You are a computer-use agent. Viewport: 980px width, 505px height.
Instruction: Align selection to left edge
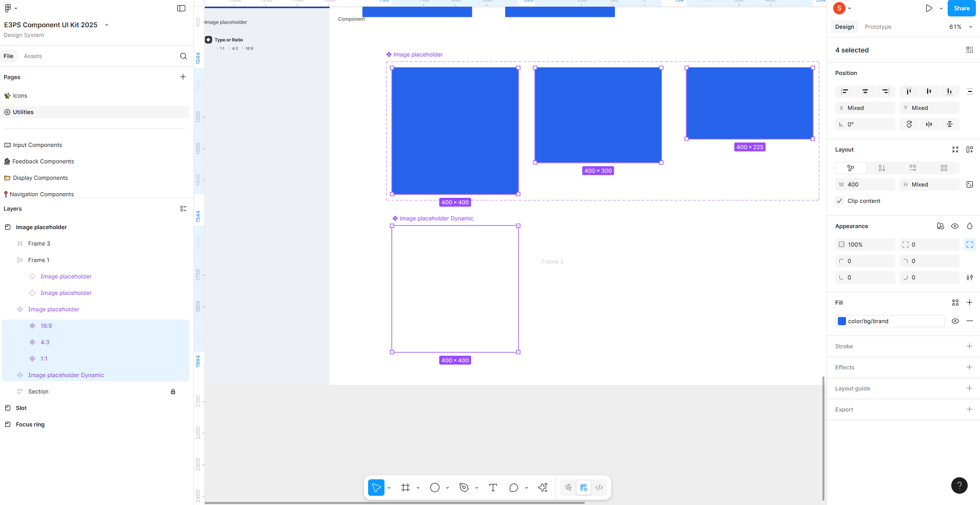(x=845, y=91)
